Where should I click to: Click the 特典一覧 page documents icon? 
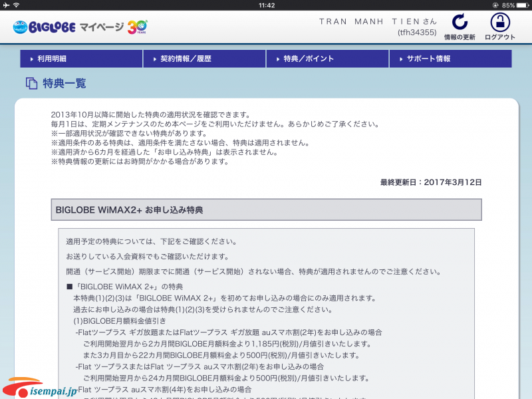[x=31, y=83]
